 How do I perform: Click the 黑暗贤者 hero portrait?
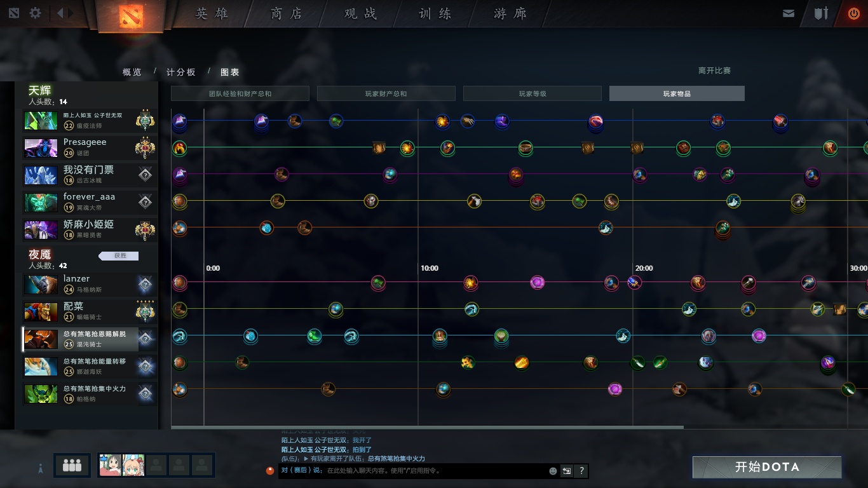pyautogui.click(x=41, y=230)
